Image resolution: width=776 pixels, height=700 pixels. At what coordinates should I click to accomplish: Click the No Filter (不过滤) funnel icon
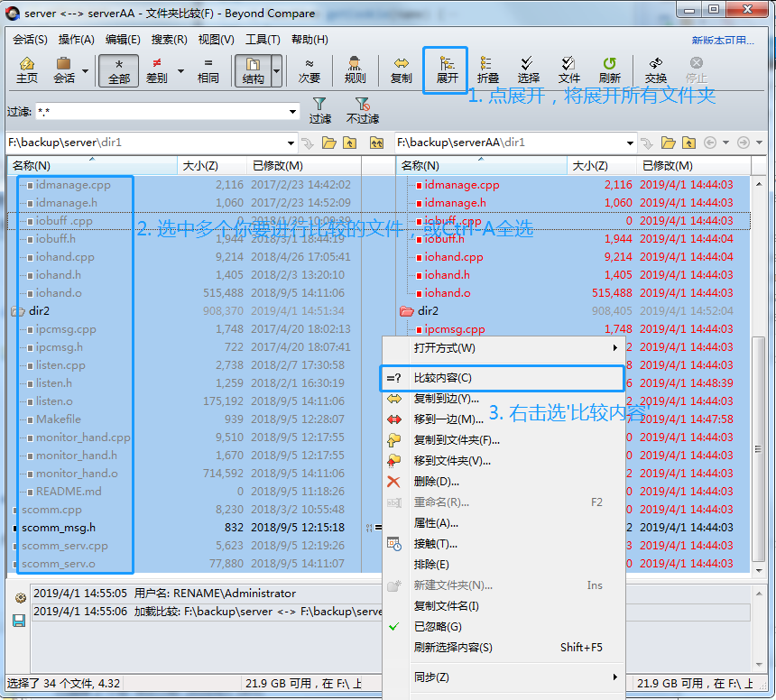[362, 110]
